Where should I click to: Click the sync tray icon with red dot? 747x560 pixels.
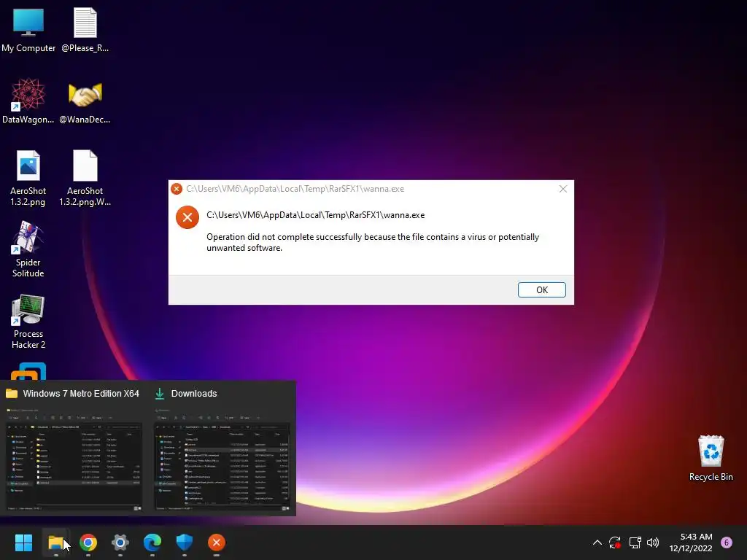(615, 542)
